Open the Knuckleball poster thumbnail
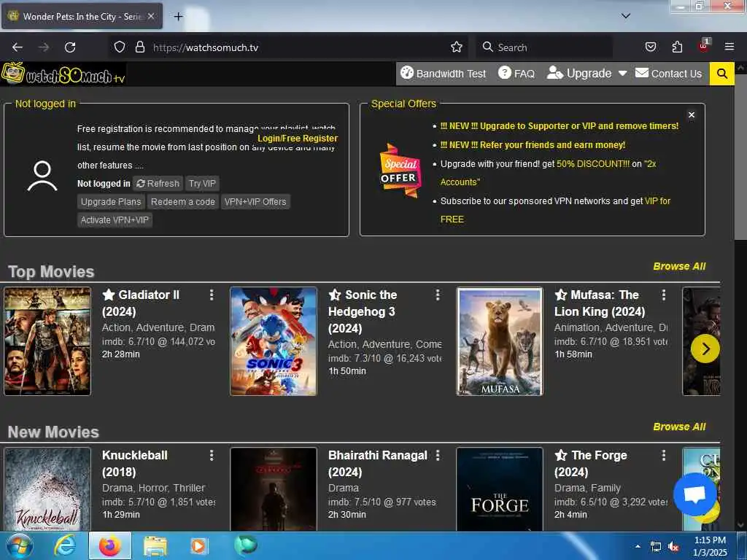 click(47, 489)
